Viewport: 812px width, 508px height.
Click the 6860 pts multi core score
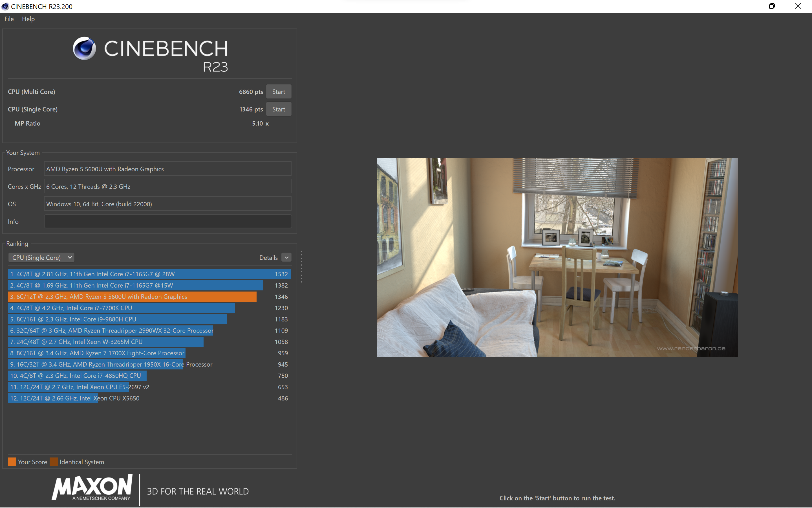pos(251,92)
